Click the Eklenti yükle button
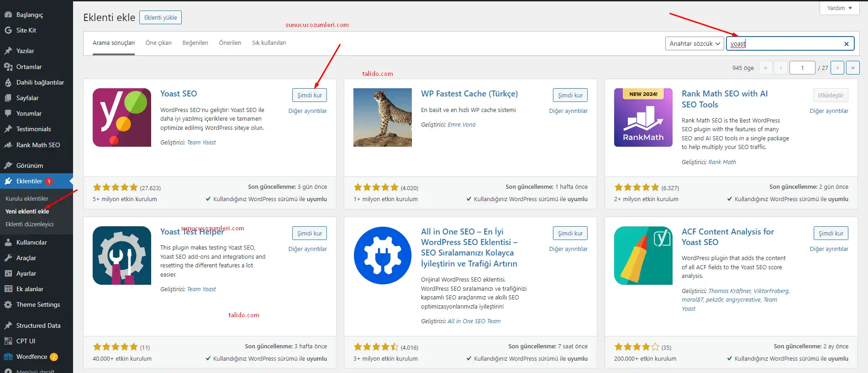The height and width of the screenshot is (373, 868). coord(161,17)
